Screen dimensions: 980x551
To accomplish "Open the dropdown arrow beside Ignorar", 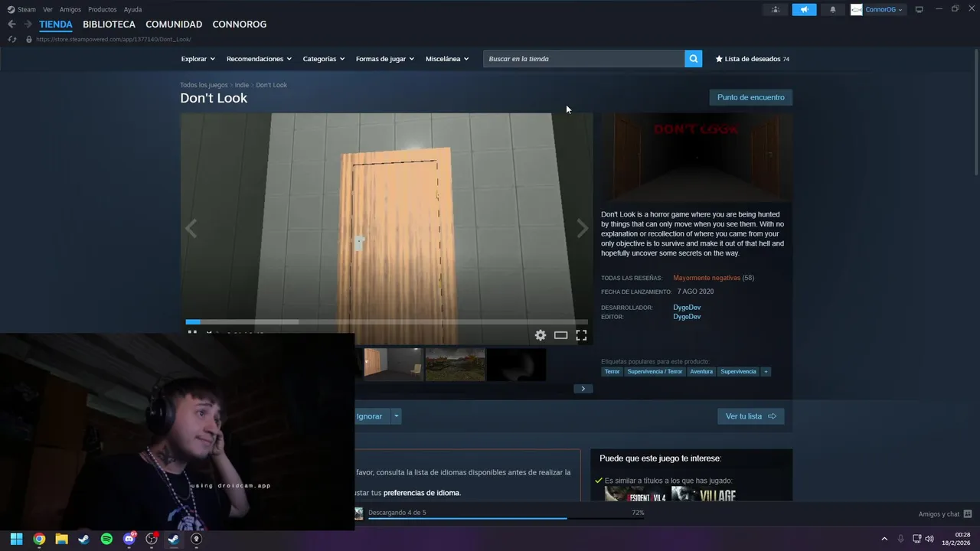I will (396, 416).
